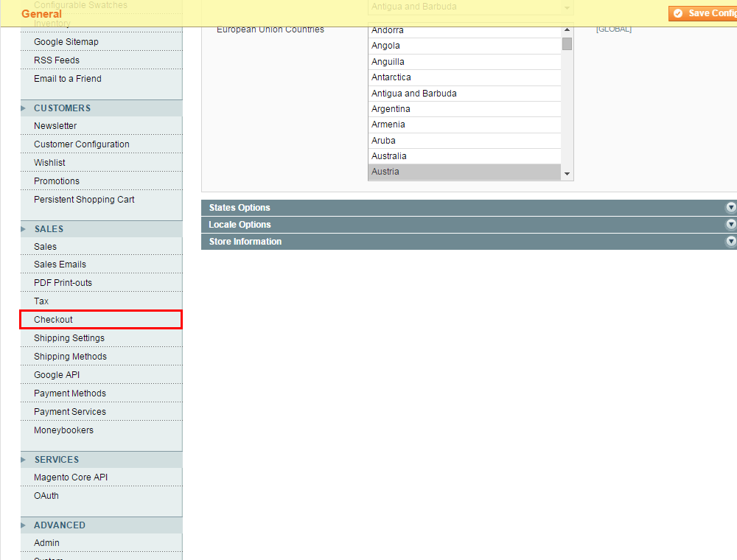Image resolution: width=737 pixels, height=560 pixels.
Task: Expand States Options with its arrow icon
Action: coord(731,207)
